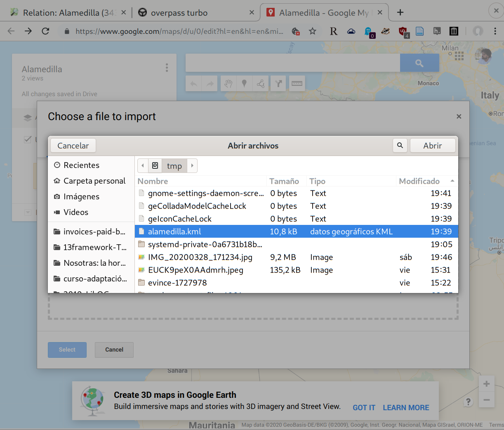Screen dimensions: 504x430
Task: Bookmark this page with the star icon
Action: click(x=313, y=31)
